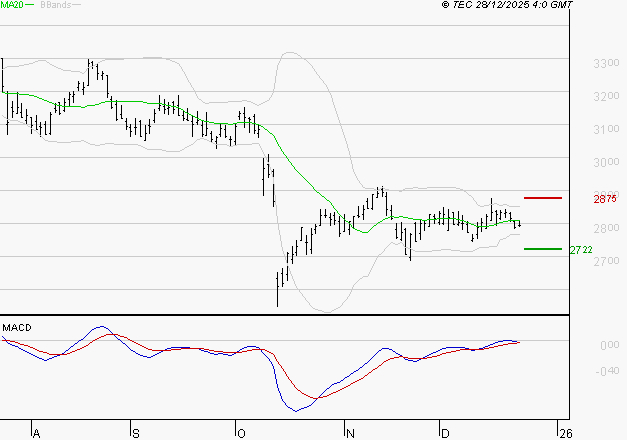The width and height of the screenshot is (627, 440).
Task: Click the red resistance level line
Action: click(x=543, y=198)
